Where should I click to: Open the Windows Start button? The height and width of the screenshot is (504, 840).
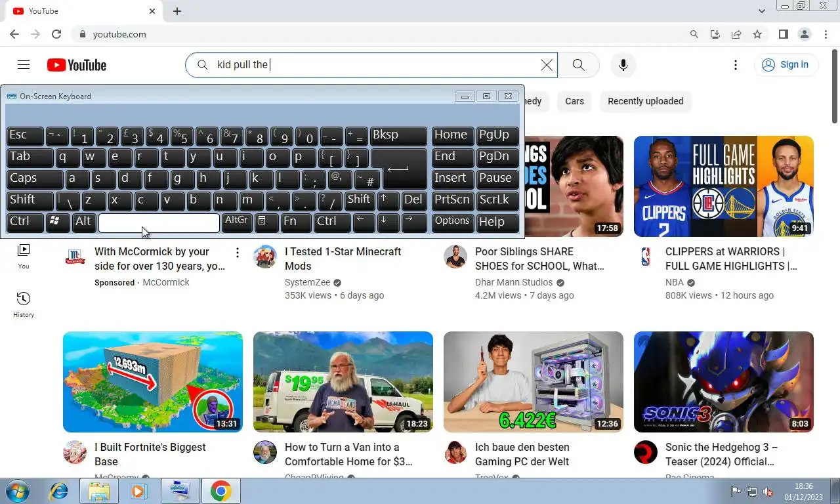point(16,491)
